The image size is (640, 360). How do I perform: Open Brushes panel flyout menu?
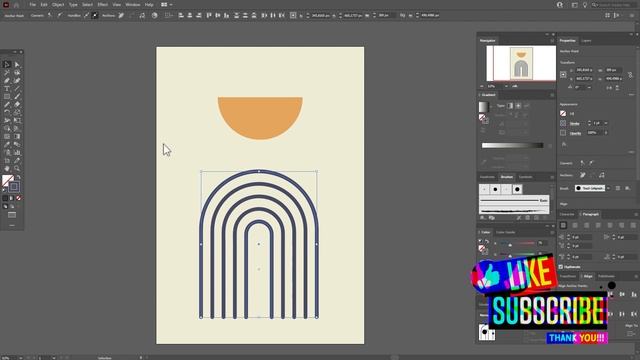(552, 177)
